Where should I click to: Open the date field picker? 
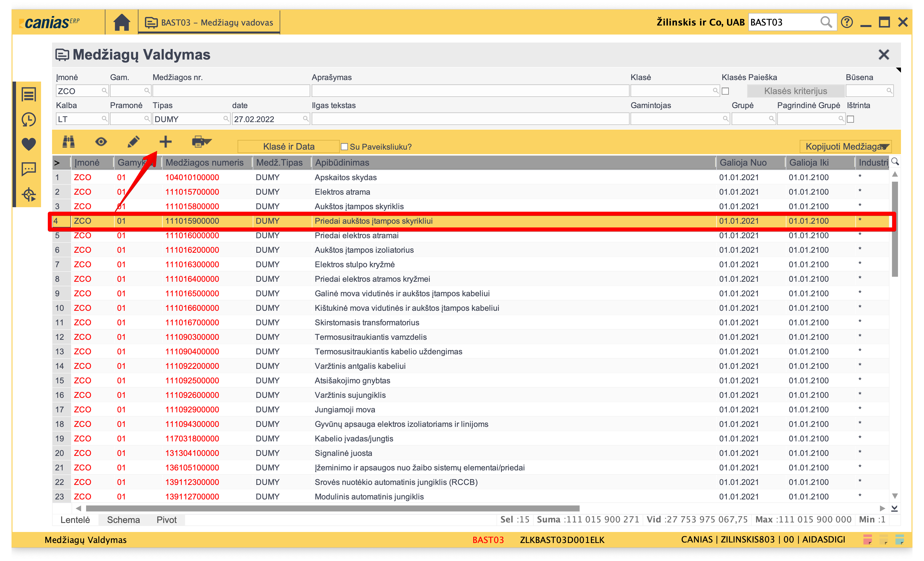click(x=306, y=119)
